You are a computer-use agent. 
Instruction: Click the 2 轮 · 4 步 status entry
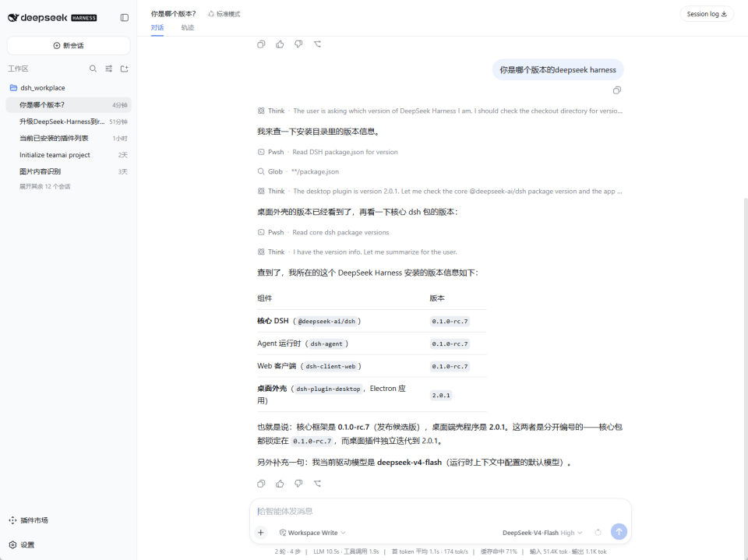[288, 552]
